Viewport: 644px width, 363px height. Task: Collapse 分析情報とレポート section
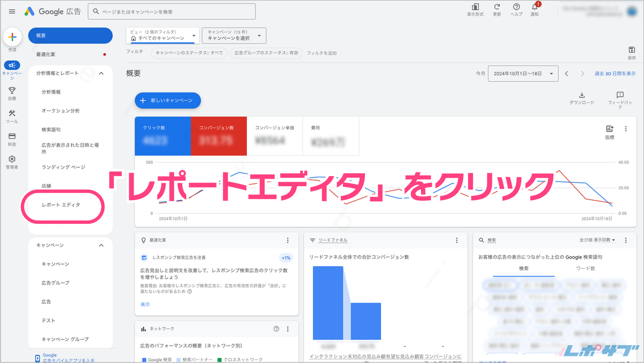coord(101,73)
